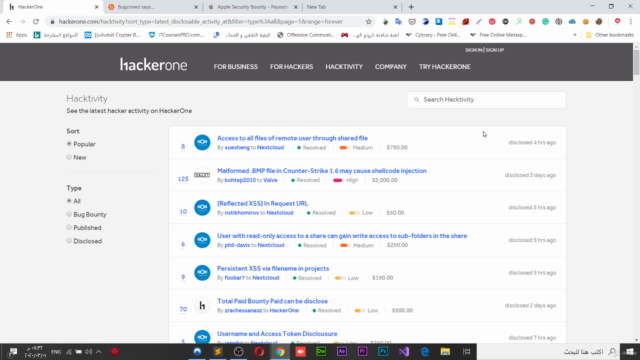
Task: Click the browser address bar URL
Action: [201, 22]
